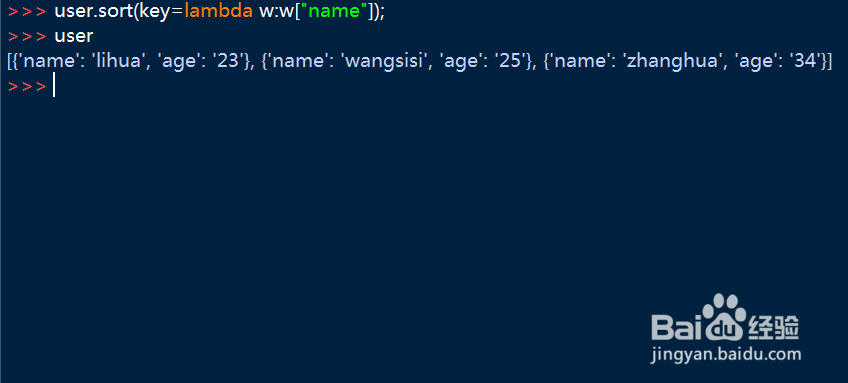The height and width of the screenshot is (383, 848).
Task: Select the 'lihua' value in the output
Action: point(117,62)
